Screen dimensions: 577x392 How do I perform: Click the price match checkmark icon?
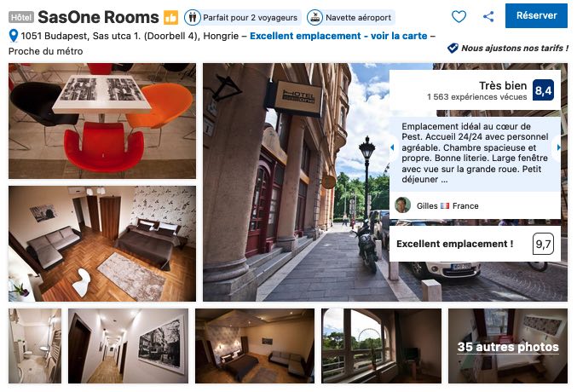click(x=453, y=48)
